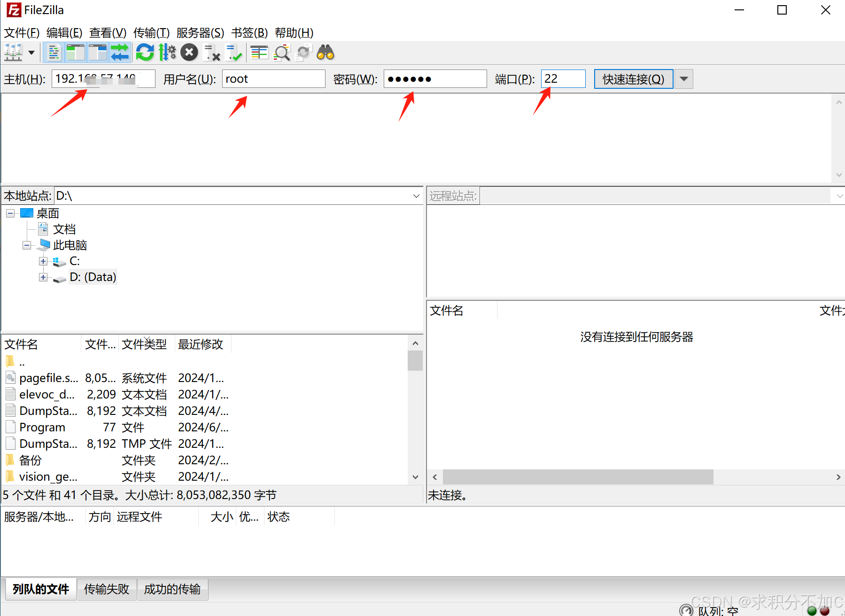Search files with binoculars icon
Image resolution: width=845 pixels, height=616 pixels.
tap(326, 53)
